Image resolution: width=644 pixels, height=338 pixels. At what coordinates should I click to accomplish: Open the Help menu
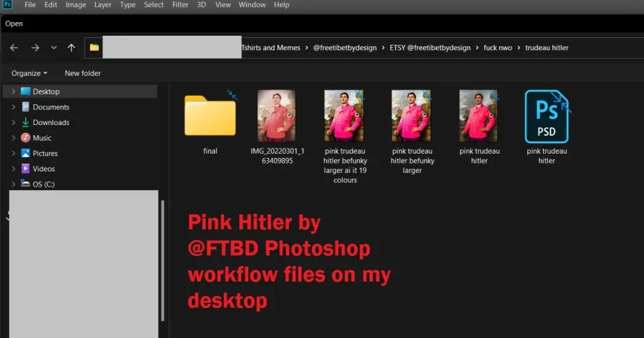[282, 5]
